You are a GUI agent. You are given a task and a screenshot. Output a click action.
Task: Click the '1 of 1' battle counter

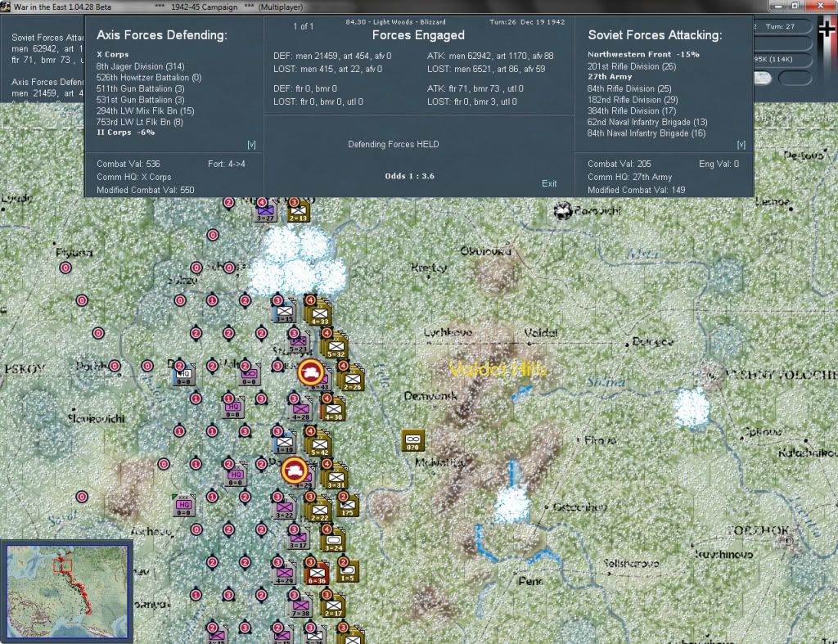[x=303, y=26]
